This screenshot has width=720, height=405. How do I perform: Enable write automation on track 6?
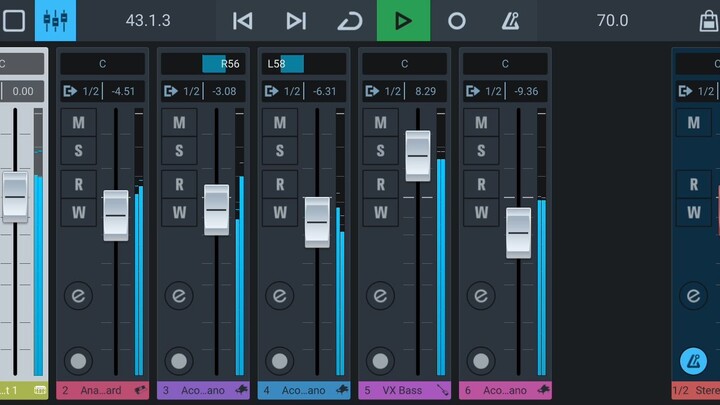point(481,212)
